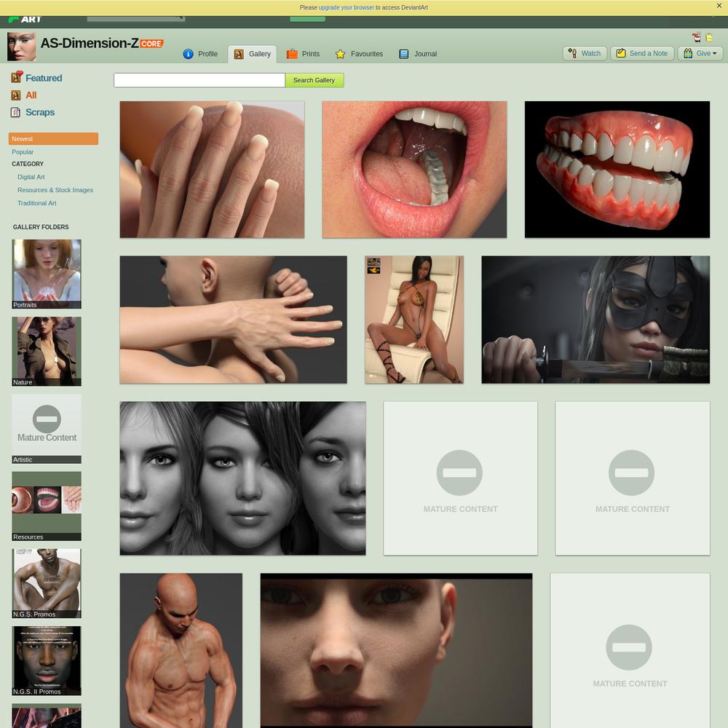Follow the 'upgrade your browser' link
The image size is (728, 728).
(347, 7)
